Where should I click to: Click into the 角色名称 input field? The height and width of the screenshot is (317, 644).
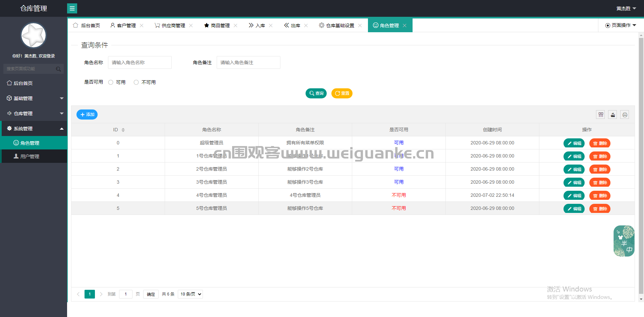click(x=140, y=62)
